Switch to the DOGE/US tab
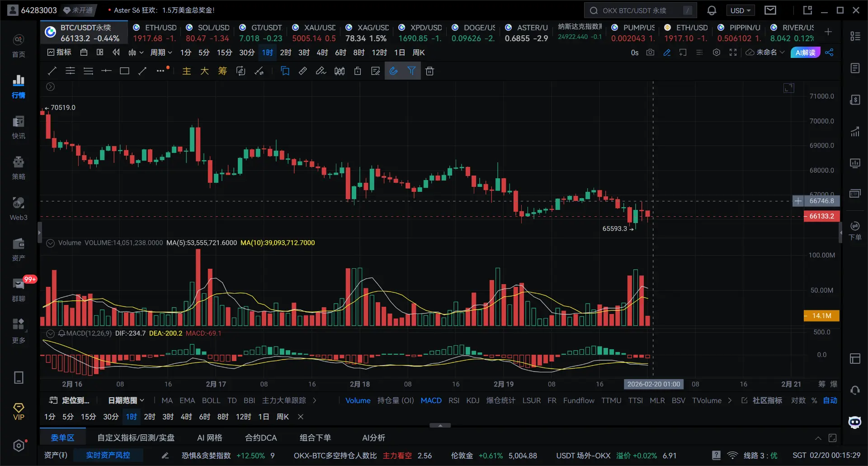Image resolution: width=868 pixels, height=466 pixels. tap(474, 33)
